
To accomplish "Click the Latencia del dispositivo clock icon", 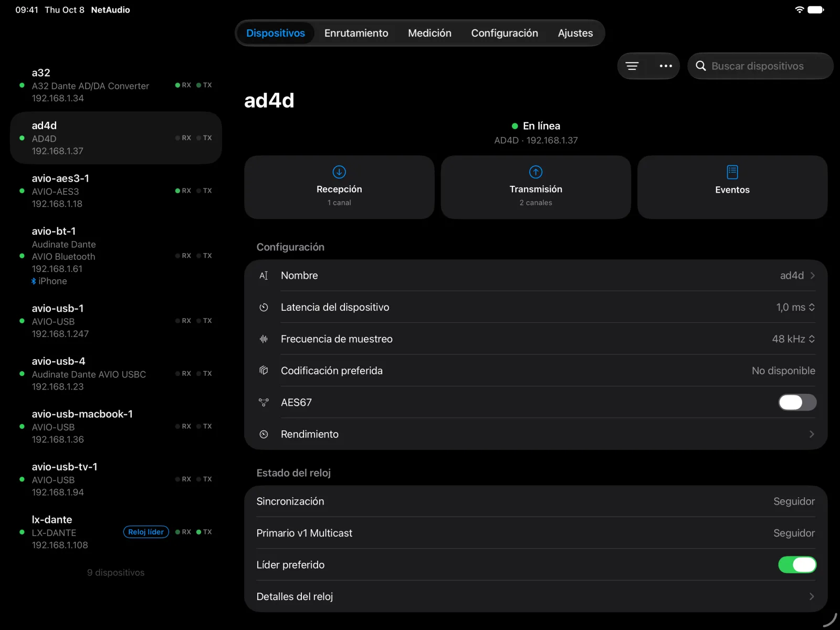I will coord(264,307).
